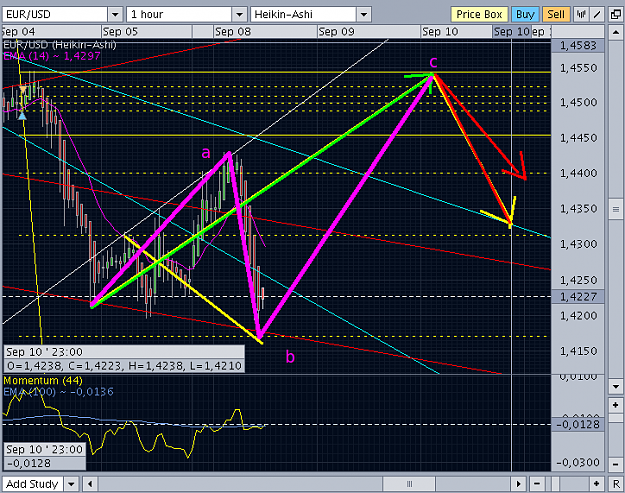625x493 pixels.
Task: Click the Buy button
Action: [525, 14]
